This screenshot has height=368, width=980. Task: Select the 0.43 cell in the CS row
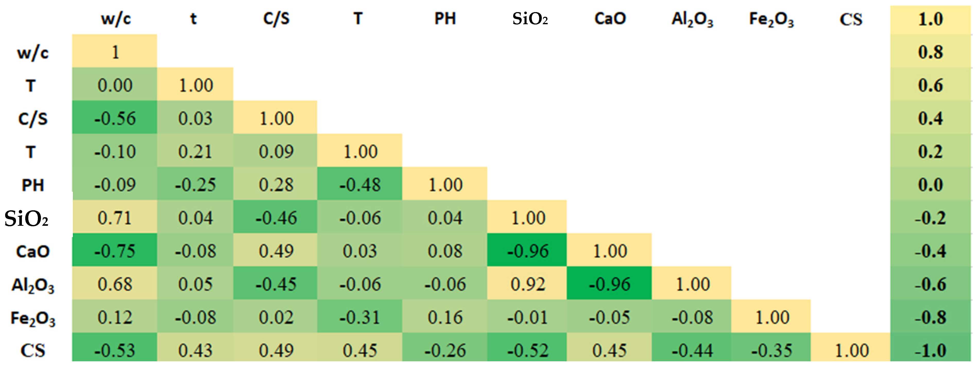click(x=195, y=350)
